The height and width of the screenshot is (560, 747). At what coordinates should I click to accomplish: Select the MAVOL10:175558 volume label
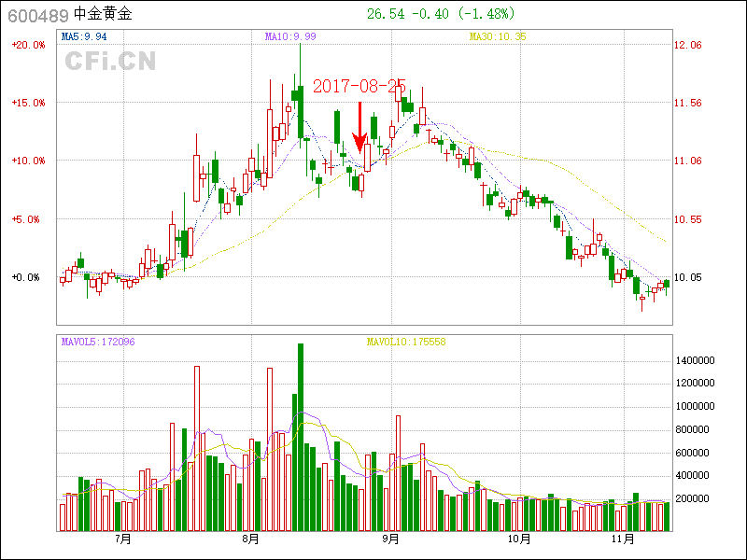pyautogui.click(x=406, y=342)
